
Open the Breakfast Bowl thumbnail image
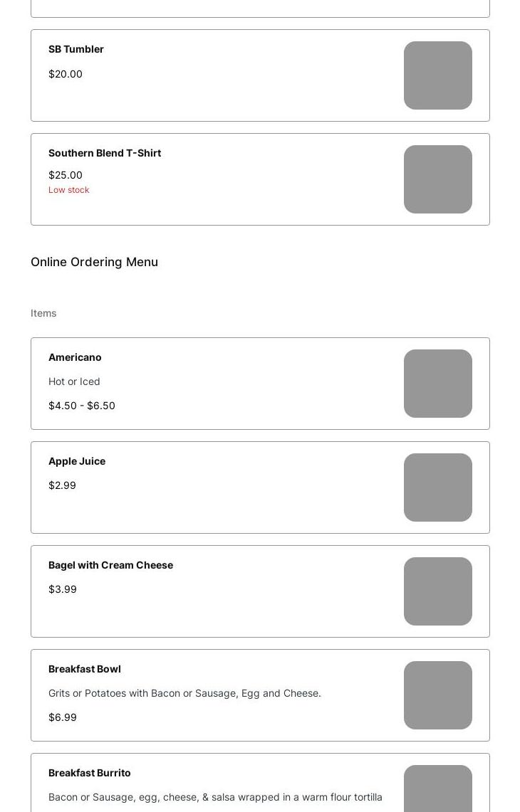[437, 695]
